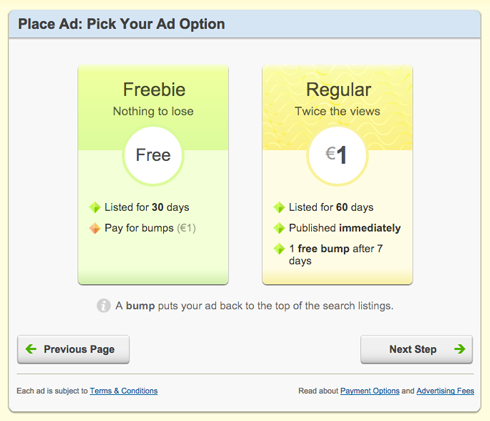Open the Terms & Conditions link
The height and width of the screenshot is (421, 490).
pyautogui.click(x=124, y=391)
